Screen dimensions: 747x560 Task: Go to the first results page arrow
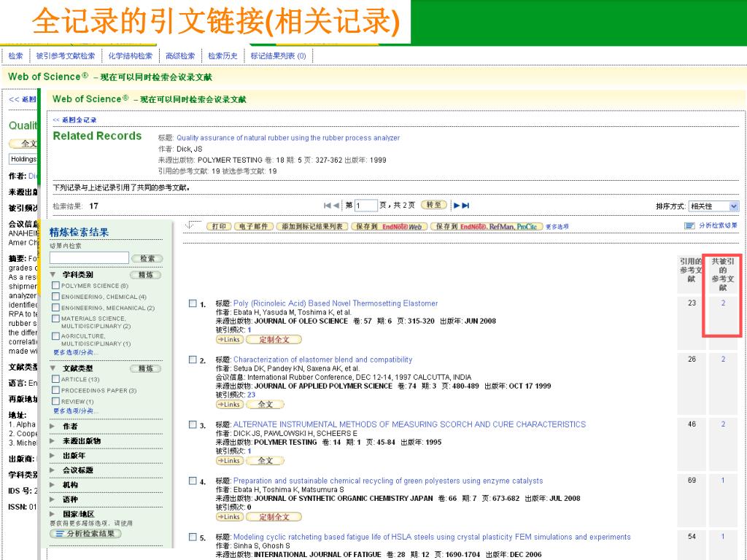pos(327,206)
